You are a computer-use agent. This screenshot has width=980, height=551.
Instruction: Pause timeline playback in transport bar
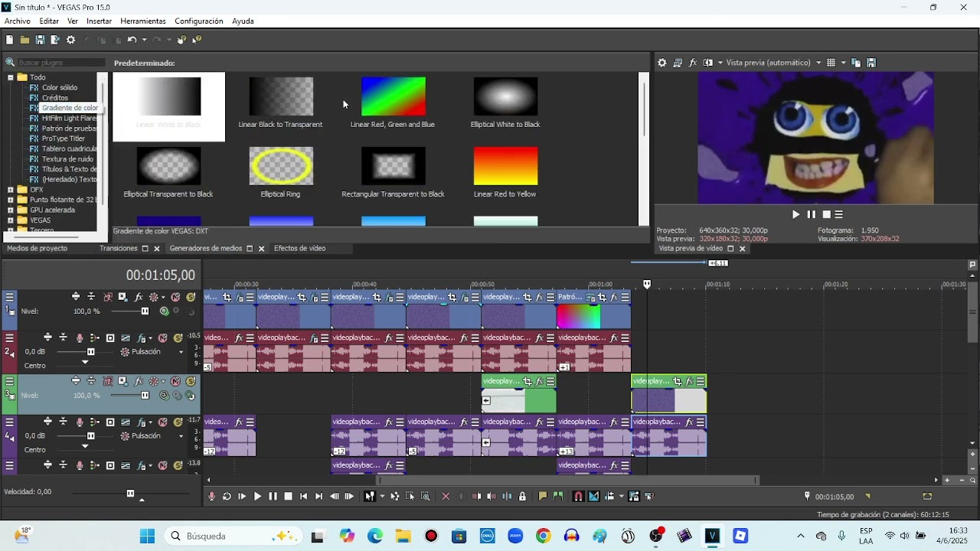(x=273, y=497)
